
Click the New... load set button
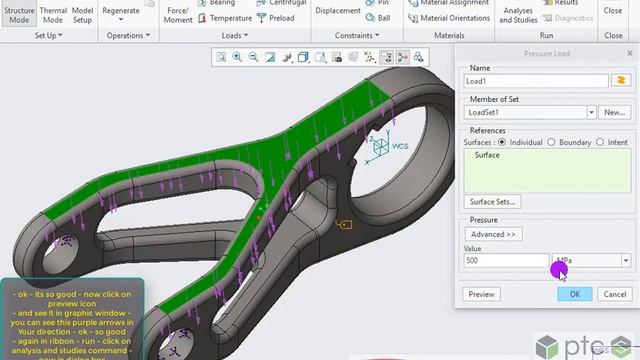point(614,112)
